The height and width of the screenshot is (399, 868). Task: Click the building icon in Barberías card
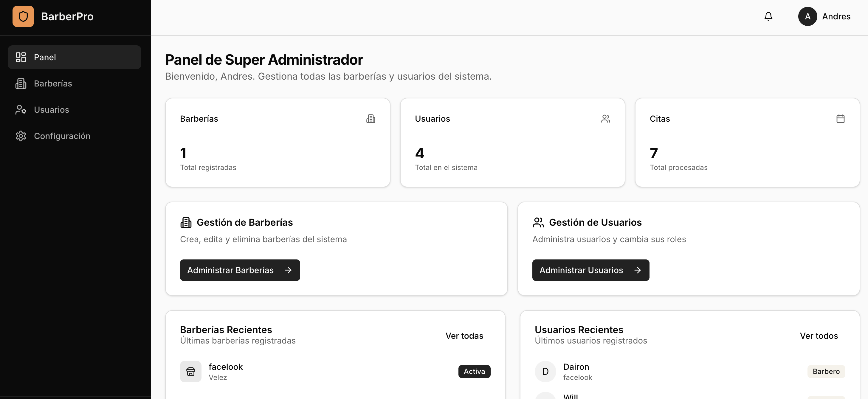(x=371, y=119)
